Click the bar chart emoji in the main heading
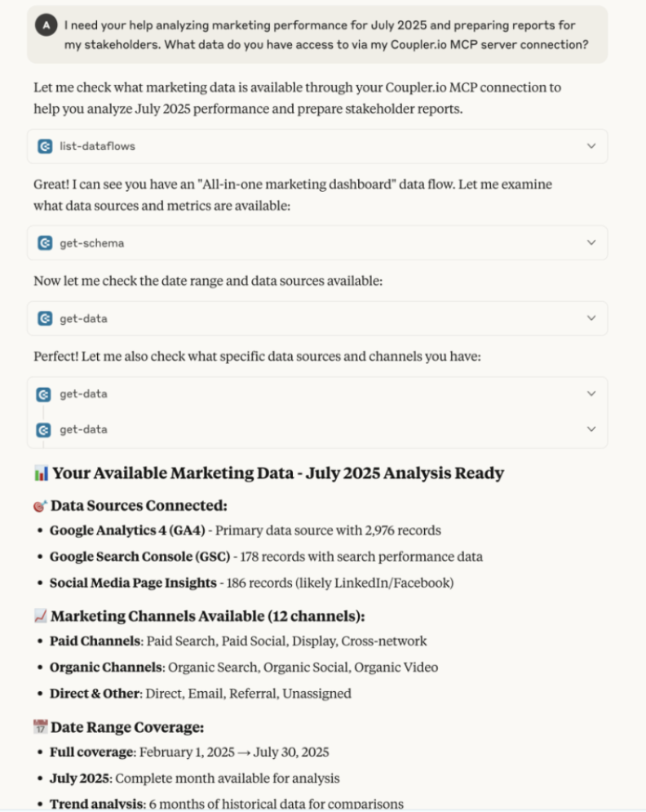646x812 pixels. click(x=41, y=473)
